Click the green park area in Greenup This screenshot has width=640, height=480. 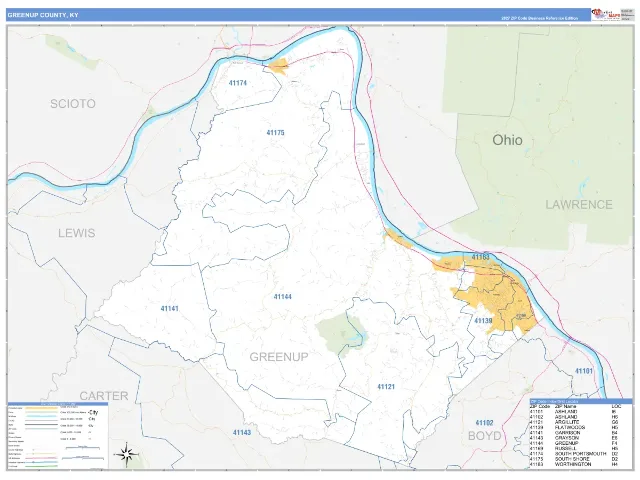[x=342, y=335]
